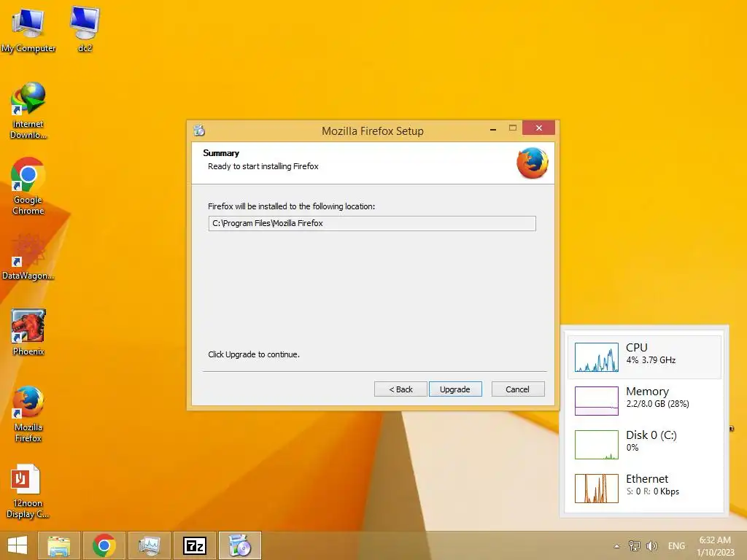Open Chrome from the taskbar
Viewport: 747px width, 560px height.
(x=104, y=545)
